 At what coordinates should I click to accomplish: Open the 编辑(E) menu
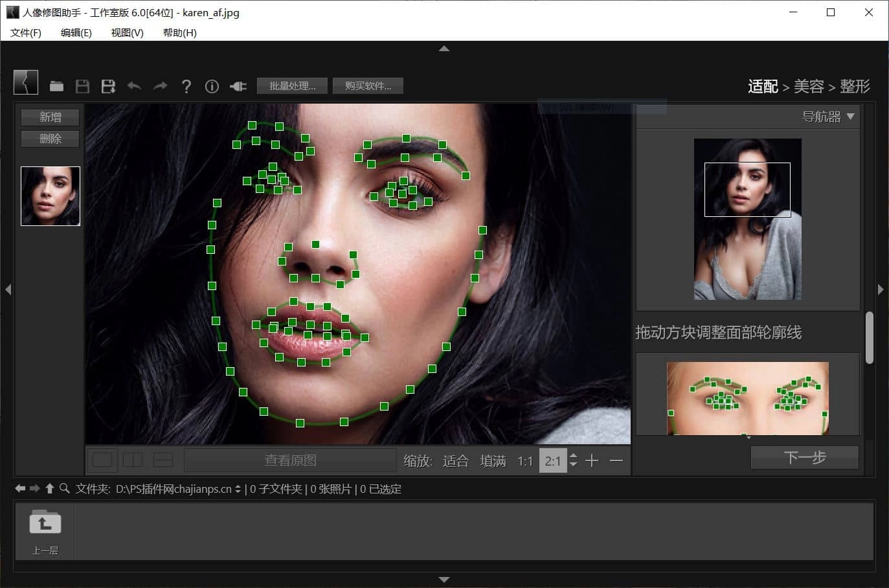click(x=76, y=32)
